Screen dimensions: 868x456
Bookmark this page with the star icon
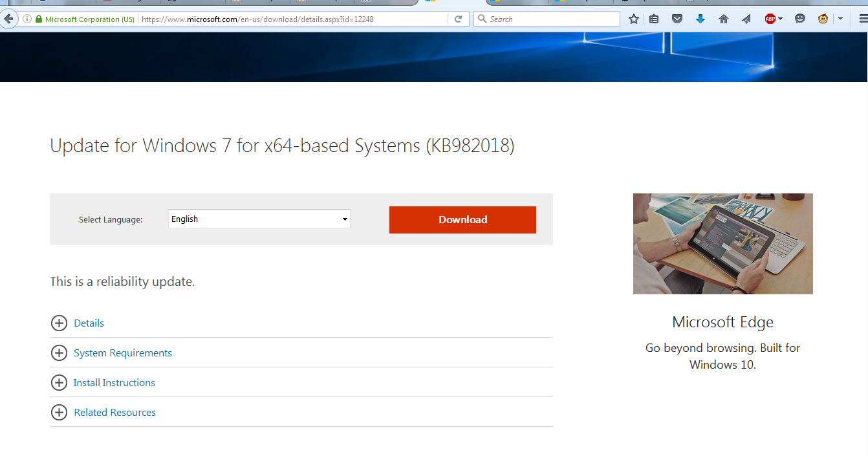(x=634, y=19)
